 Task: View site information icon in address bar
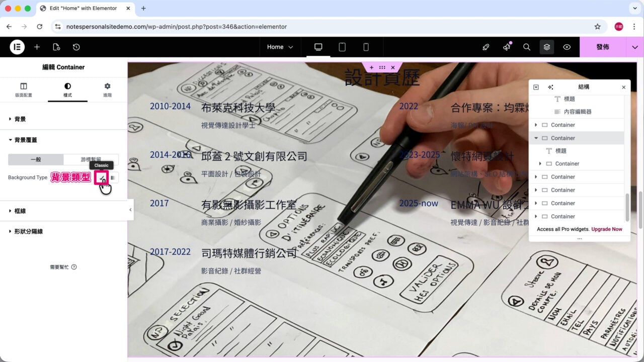pos(58,27)
